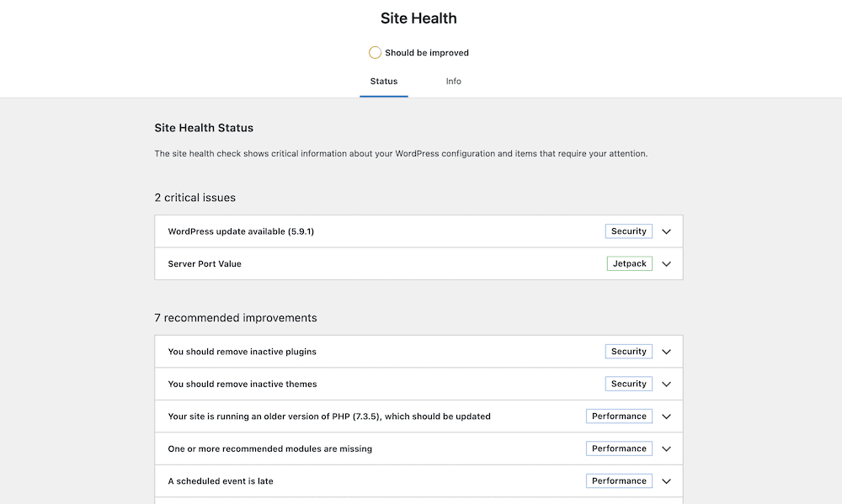Expand the Server Port Value issue
Screen dimensions: 842x504
coord(666,263)
